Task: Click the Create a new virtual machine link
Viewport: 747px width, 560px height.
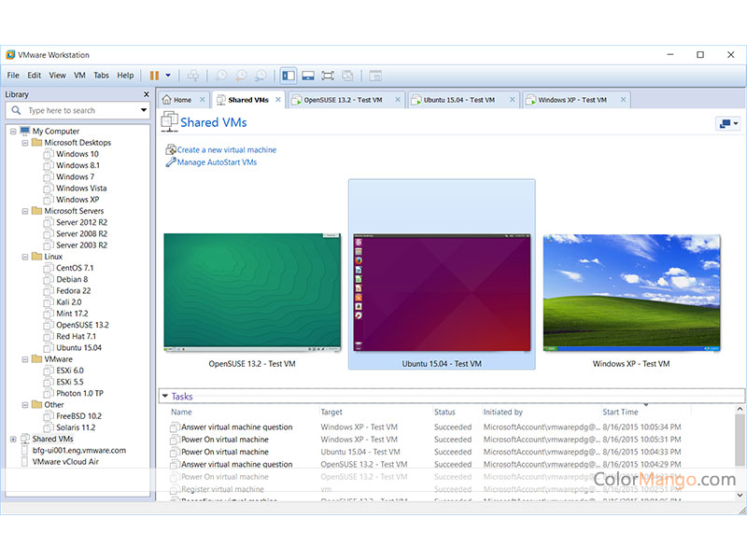Action: click(x=226, y=149)
